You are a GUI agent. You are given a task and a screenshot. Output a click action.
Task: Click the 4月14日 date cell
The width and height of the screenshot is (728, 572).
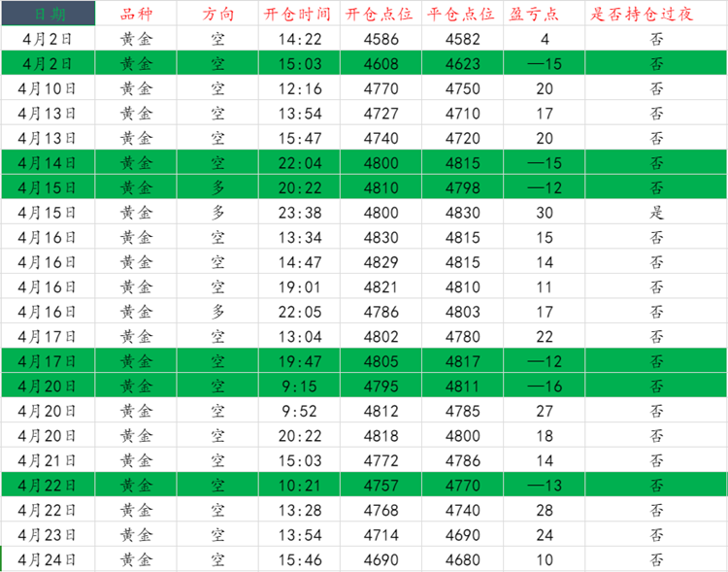tap(49, 162)
